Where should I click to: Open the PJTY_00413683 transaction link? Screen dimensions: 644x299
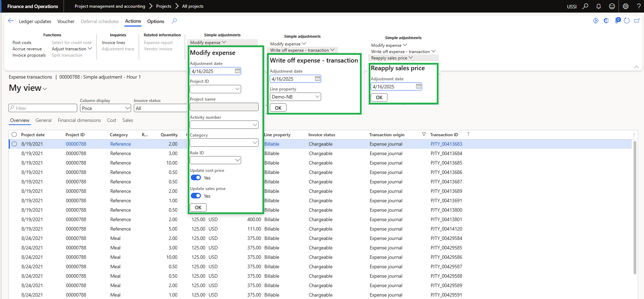coord(446,144)
